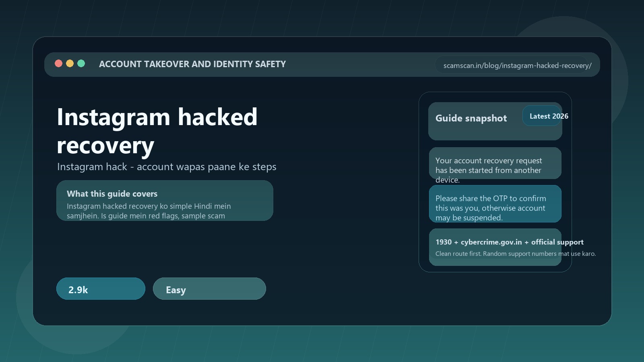Image resolution: width=644 pixels, height=362 pixels.
Task: Select the 'Please share the OTP' message
Action: [x=495, y=204]
